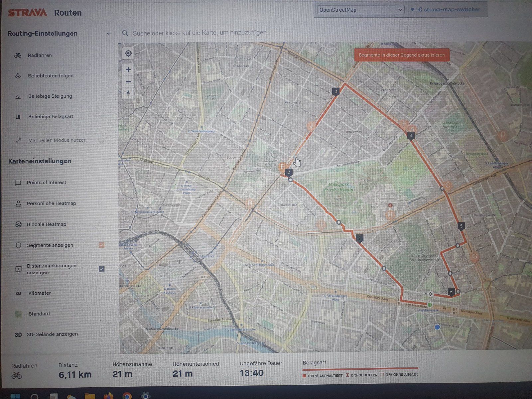Collapse sidebar using the back arrow
Screen dimensions: 532x399
pos(109,33)
